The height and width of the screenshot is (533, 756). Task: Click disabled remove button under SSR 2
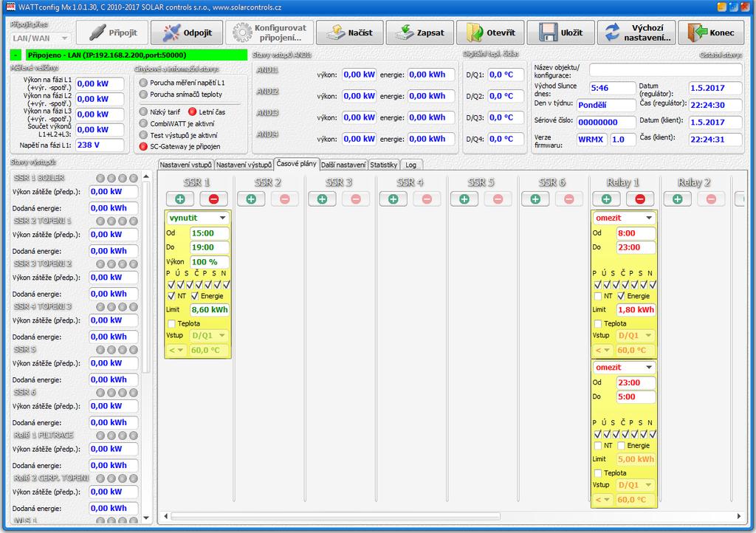point(284,199)
